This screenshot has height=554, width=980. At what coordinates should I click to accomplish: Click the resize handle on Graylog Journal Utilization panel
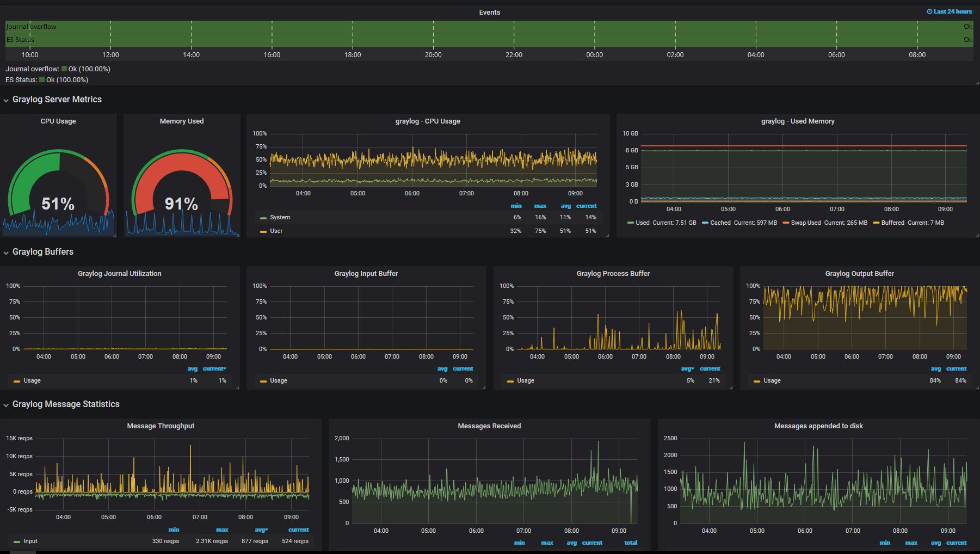[237, 387]
